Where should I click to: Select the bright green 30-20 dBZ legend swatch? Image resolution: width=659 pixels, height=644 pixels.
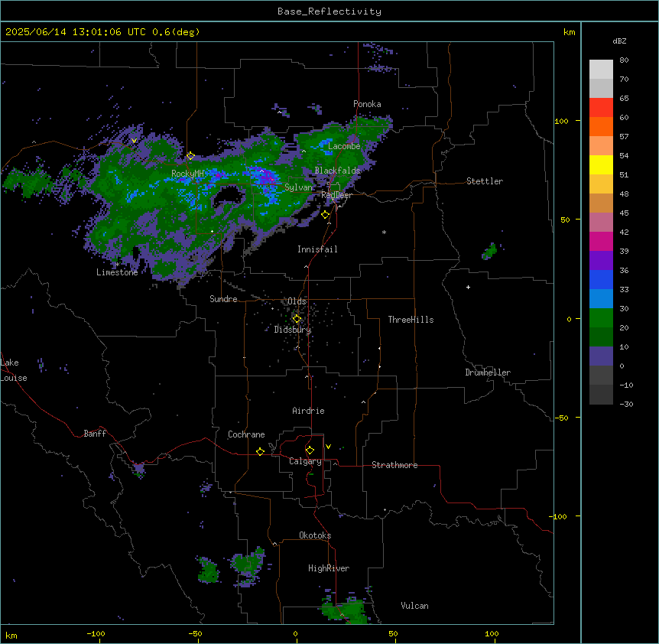(601, 318)
